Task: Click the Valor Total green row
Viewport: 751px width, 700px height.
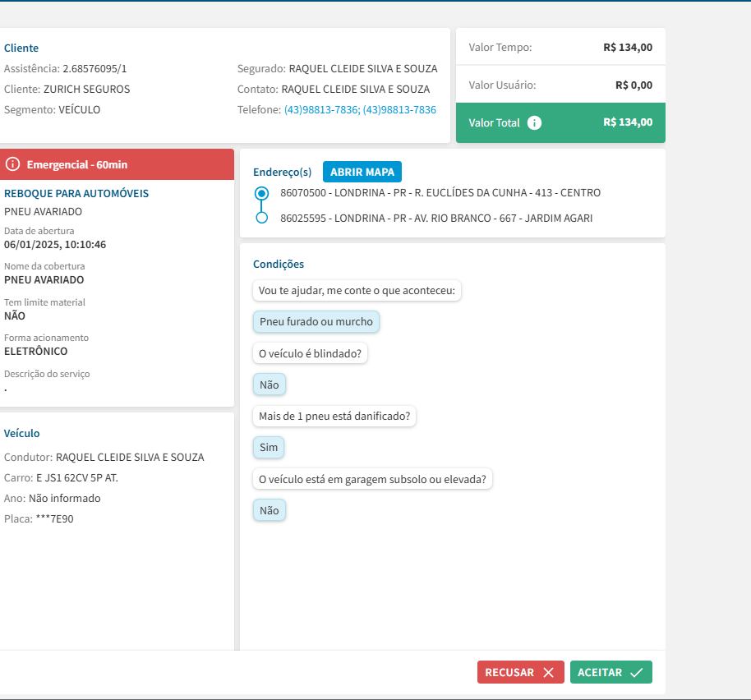Action: click(560, 122)
